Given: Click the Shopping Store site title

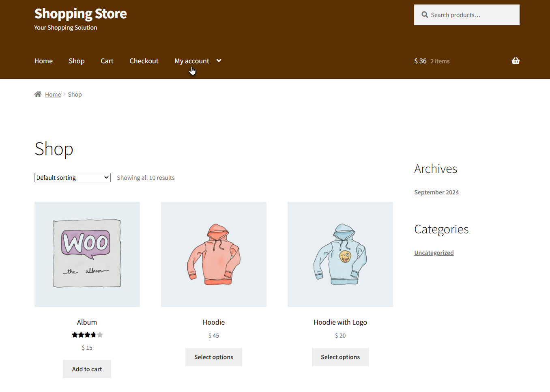Looking at the screenshot, I should pyautogui.click(x=80, y=13).
